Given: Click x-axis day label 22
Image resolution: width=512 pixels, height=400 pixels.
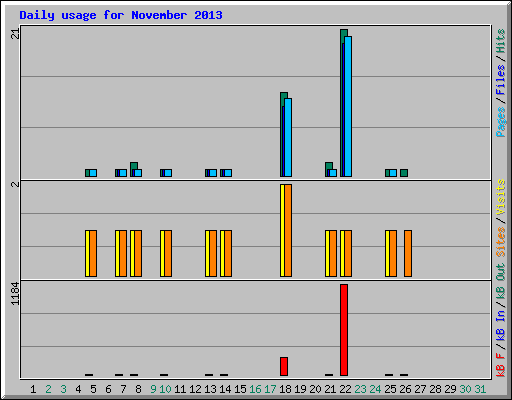Looking at the screenshot, I should click(345, 389).
